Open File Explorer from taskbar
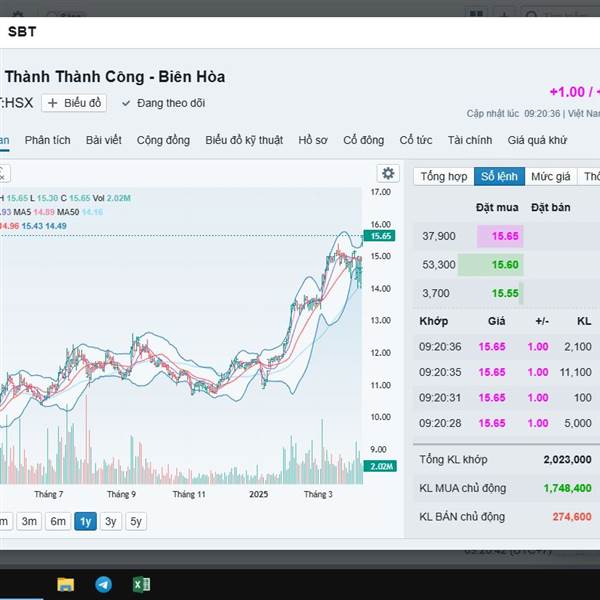Image resolution: width=600 pixels, height=600 pixels. [x=65, y=584]
